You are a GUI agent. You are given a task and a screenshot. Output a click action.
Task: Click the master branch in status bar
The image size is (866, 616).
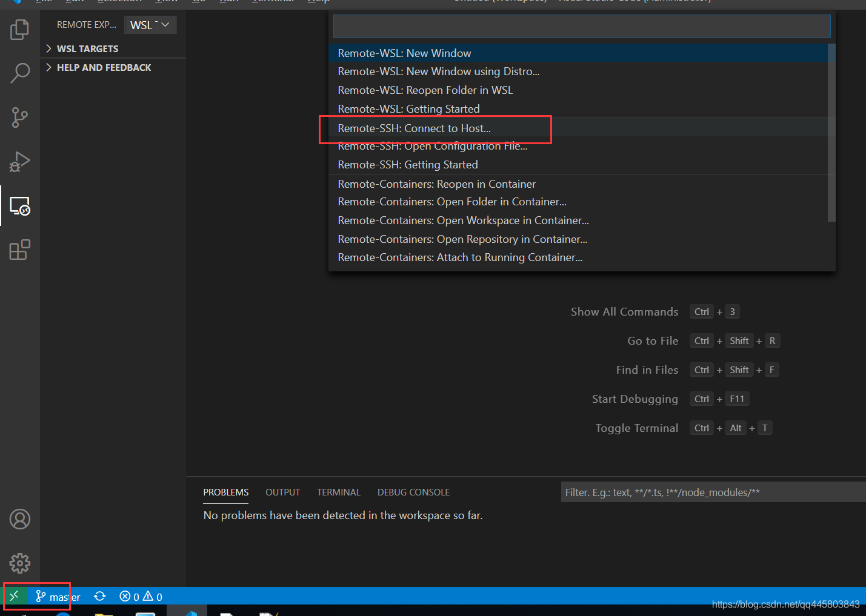point(58,597)
